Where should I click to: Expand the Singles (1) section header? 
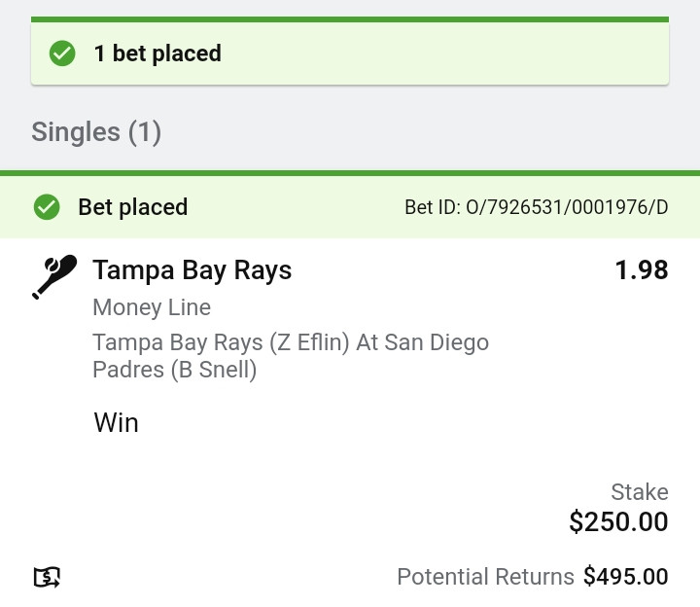[x=96, y=132]
